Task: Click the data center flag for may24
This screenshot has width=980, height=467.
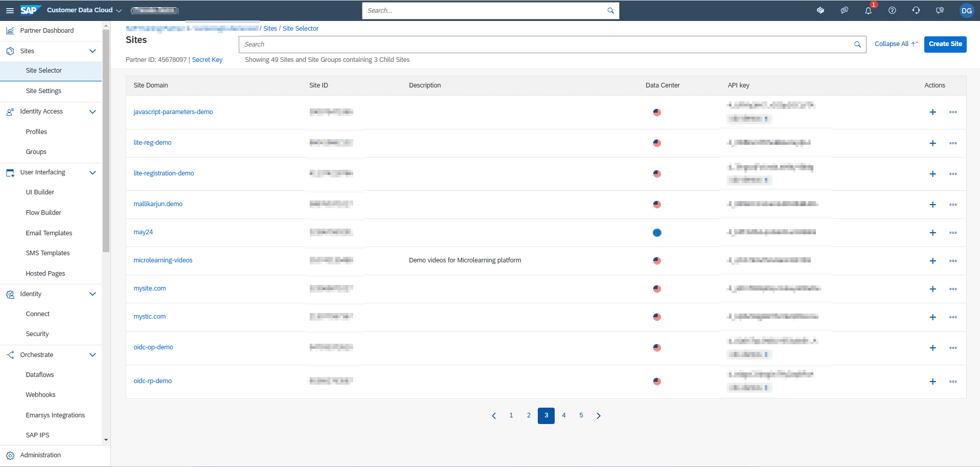Action: click(657, 233)
